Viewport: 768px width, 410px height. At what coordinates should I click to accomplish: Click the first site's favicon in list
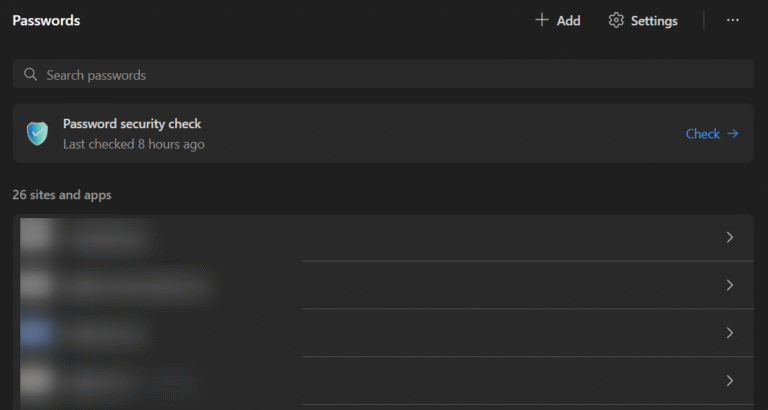(x=37, y=237)
